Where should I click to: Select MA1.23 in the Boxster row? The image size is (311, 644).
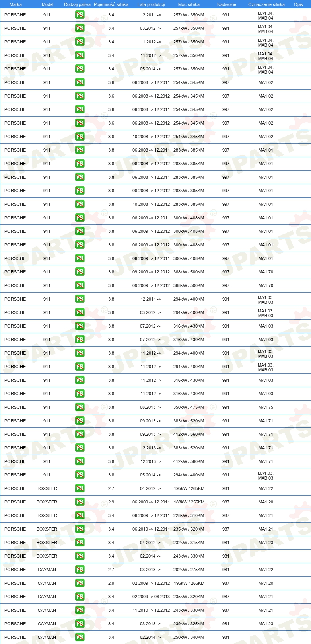pyautogui.click(x=266, y=543)
